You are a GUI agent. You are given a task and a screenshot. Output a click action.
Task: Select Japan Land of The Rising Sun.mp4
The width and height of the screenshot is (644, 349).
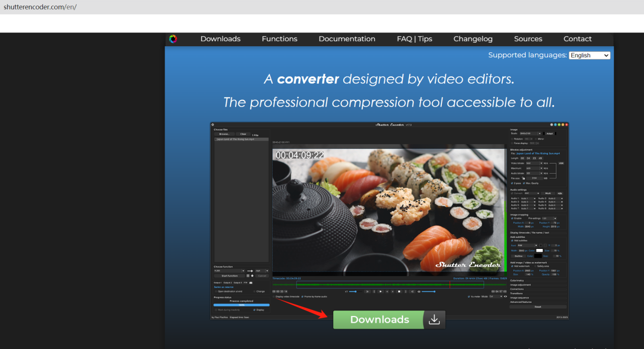(235, 139)
